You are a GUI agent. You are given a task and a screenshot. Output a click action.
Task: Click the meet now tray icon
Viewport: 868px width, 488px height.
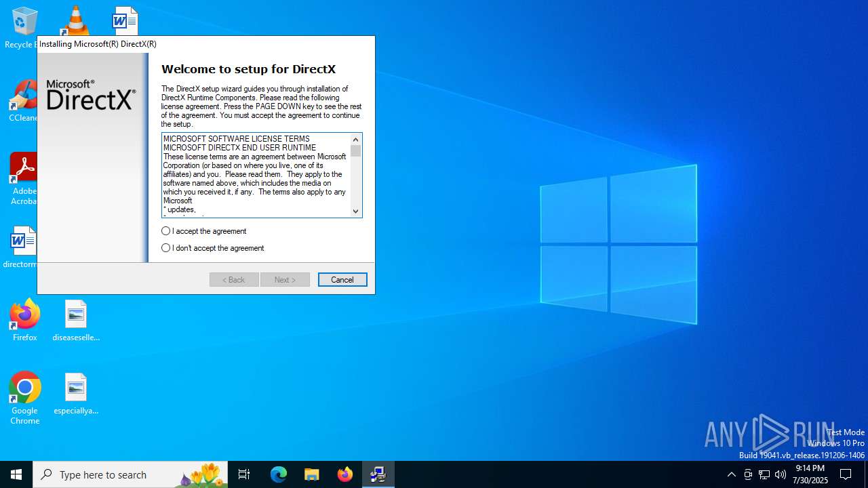(748, 474)
